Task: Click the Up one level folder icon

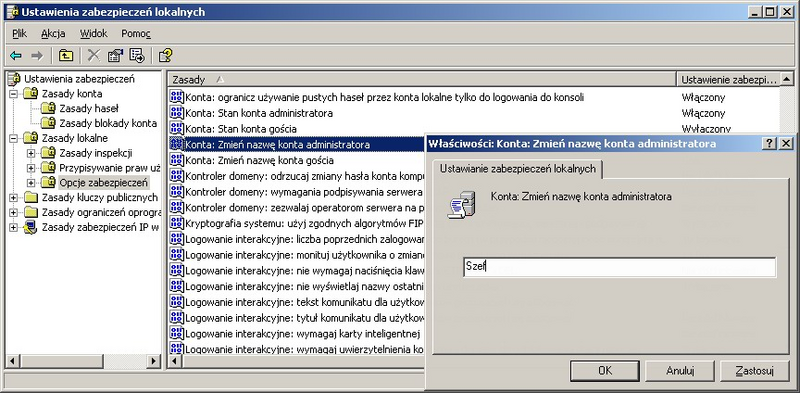Action: [x=65, y=56]
